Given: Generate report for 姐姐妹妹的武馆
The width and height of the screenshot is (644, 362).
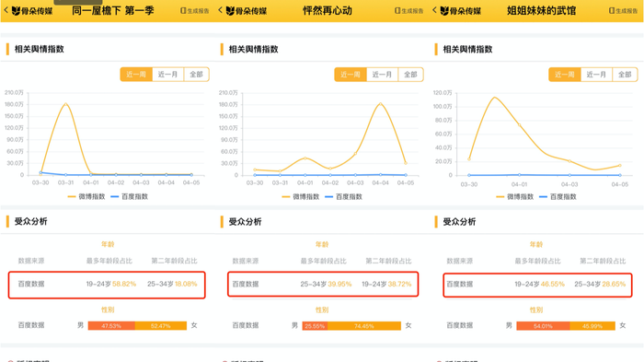Looking at the screenshot, I should pos(624,11).
